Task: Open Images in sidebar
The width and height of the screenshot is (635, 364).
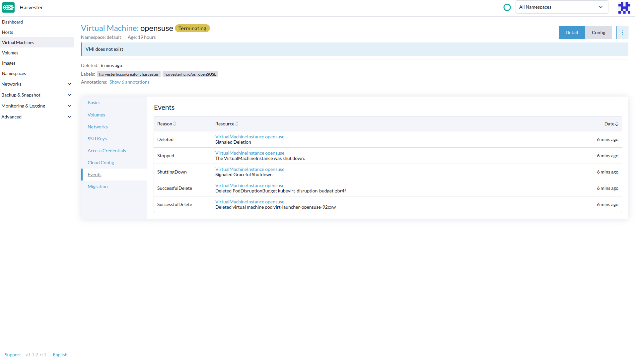Action: (x=37, y=63)
